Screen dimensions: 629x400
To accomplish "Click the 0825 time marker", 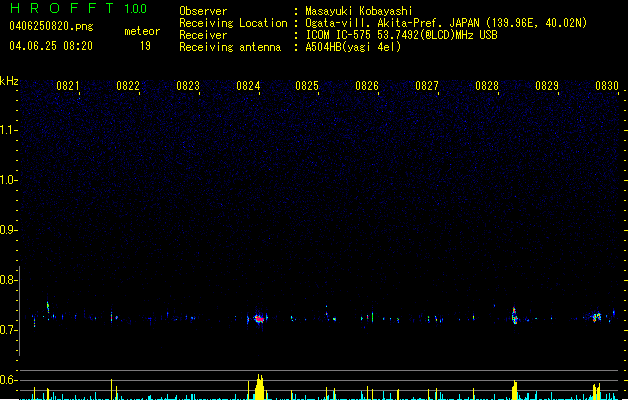I will tap(307, 86).
